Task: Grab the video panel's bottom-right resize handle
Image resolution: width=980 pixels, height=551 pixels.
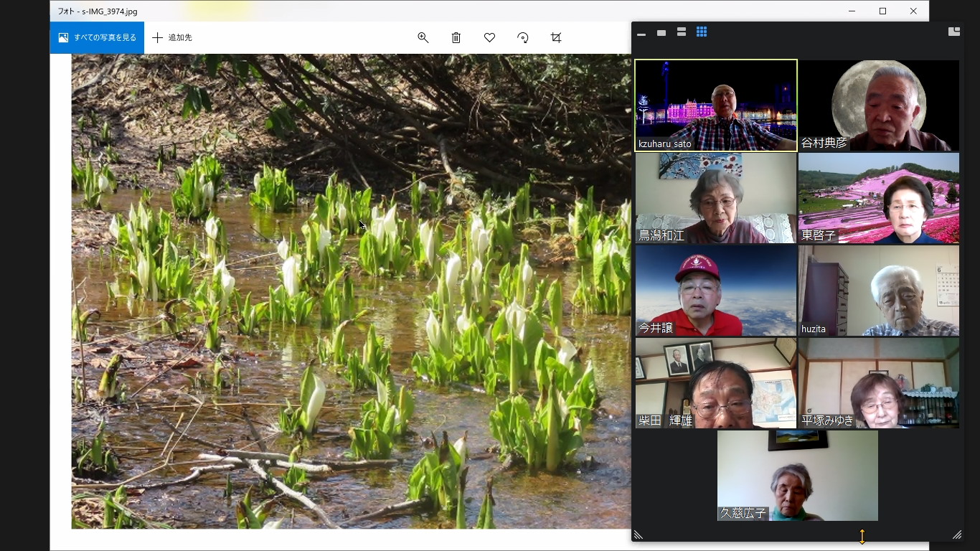Action: click(956, 534)
